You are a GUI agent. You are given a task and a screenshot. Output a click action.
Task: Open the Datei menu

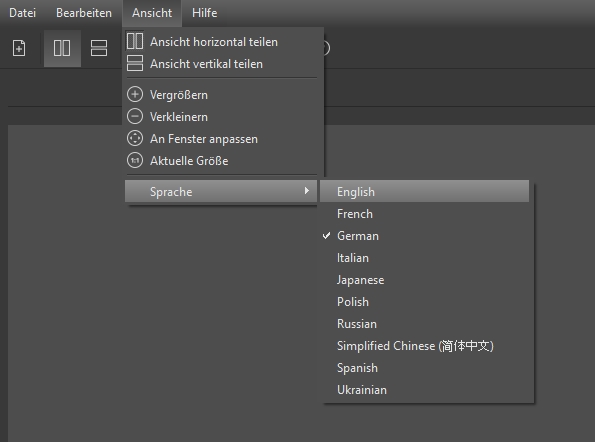tap(23, 13)
